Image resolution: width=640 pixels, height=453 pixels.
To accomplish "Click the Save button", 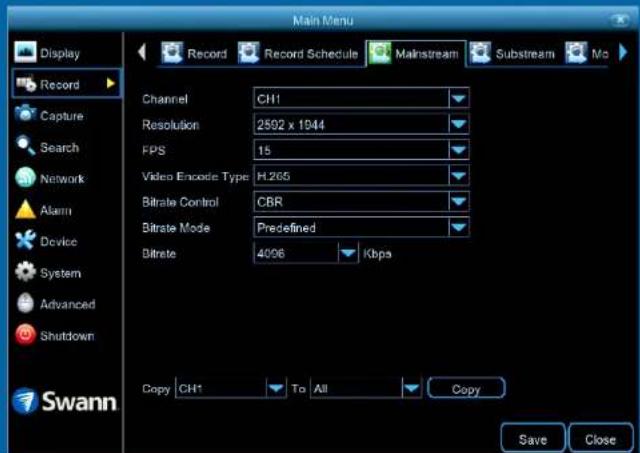I will pos(533,439).
